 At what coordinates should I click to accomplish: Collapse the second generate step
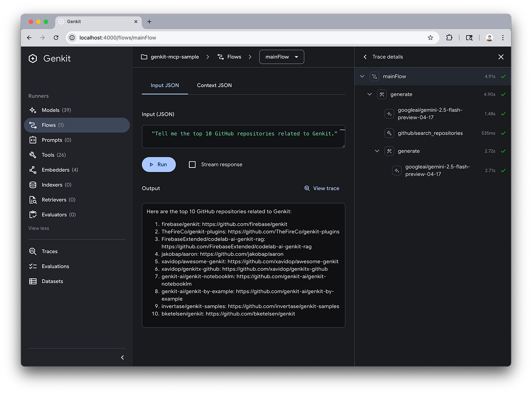pyautogui.click(x=377, y=151)
